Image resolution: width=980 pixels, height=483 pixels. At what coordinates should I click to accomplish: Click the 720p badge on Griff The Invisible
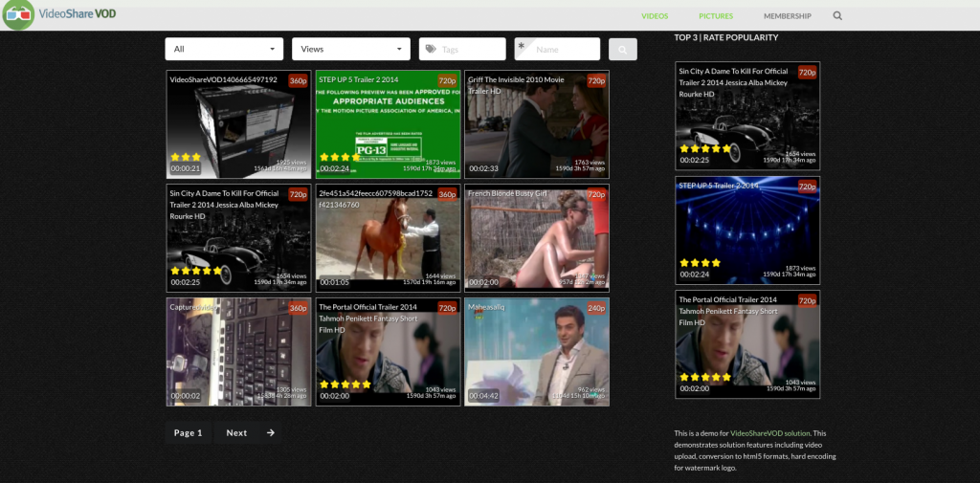coord(596,80)
